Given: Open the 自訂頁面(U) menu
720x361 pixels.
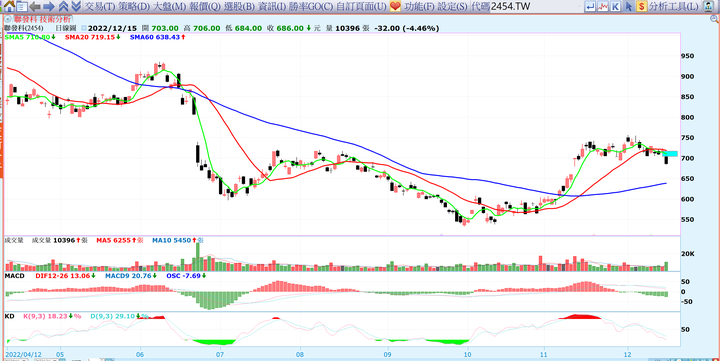Looking at the screenshot, I should coord(361,6).
